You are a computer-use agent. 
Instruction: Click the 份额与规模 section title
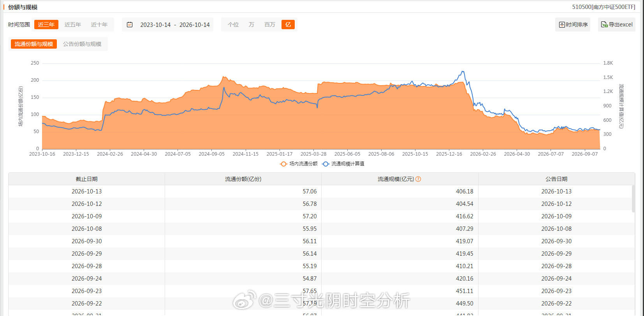tap(23, 7)
